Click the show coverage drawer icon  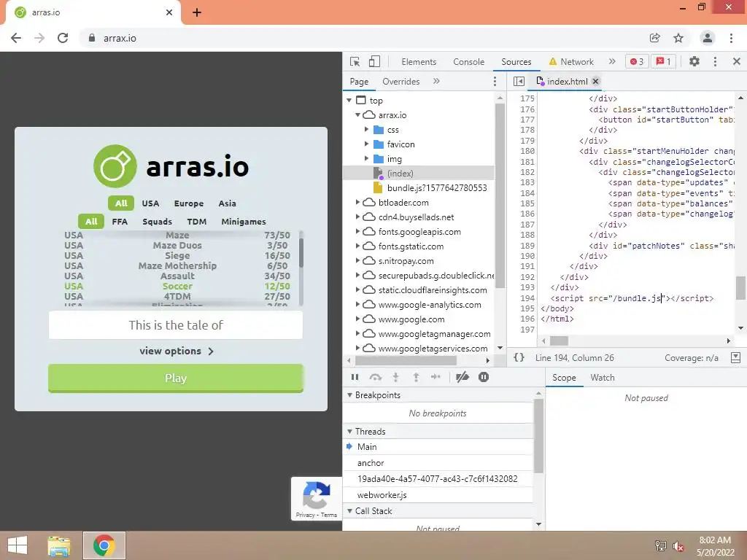735,357
